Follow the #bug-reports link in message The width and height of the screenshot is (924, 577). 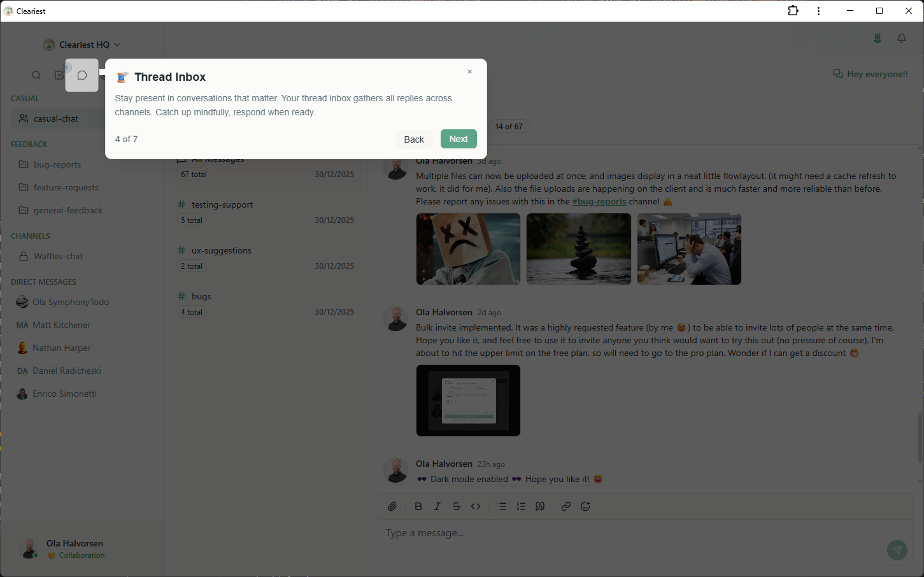tap(599, 201)
